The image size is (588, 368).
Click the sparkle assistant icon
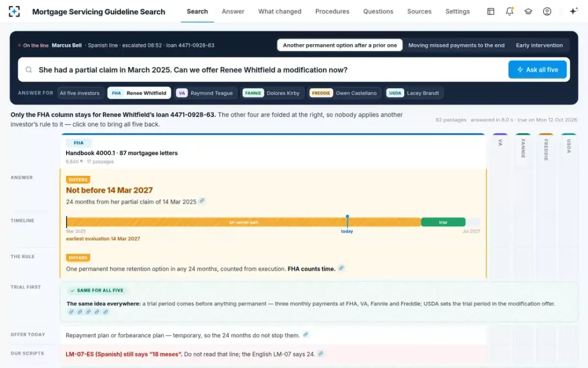pyautogui.click(x=573, y=11)
